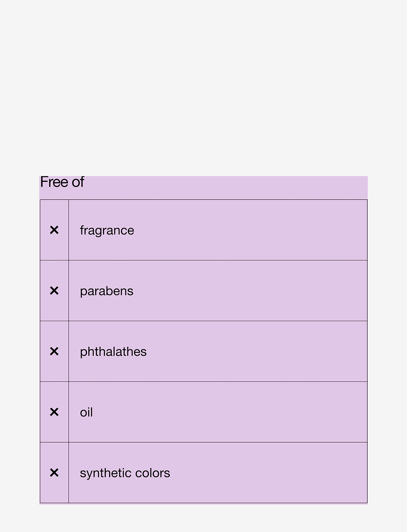Select the 'oil' text label
The image size is (407, 532).
click(x=86, y=412)
